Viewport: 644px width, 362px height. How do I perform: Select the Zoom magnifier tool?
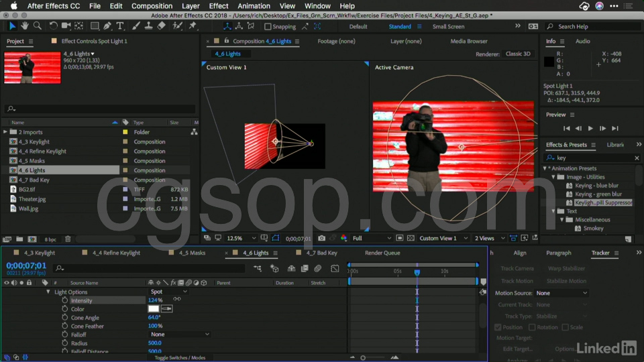click(38, 26)
